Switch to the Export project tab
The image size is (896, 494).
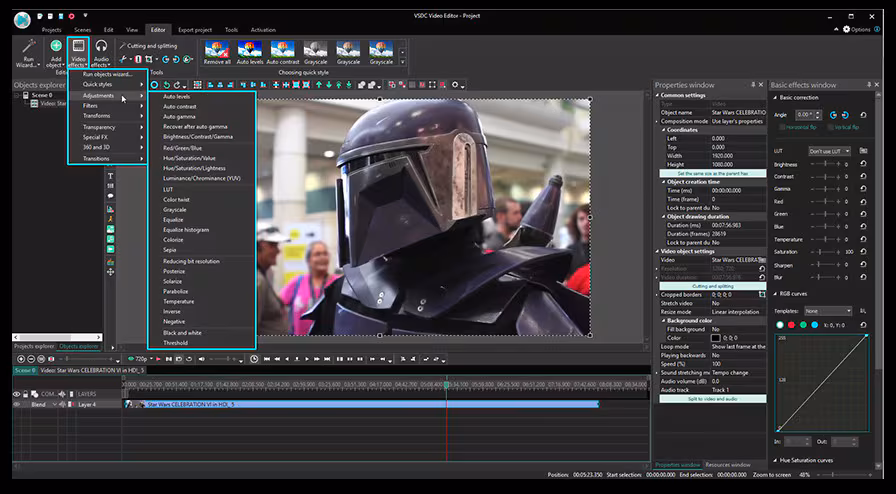click(x=195, y=30)
